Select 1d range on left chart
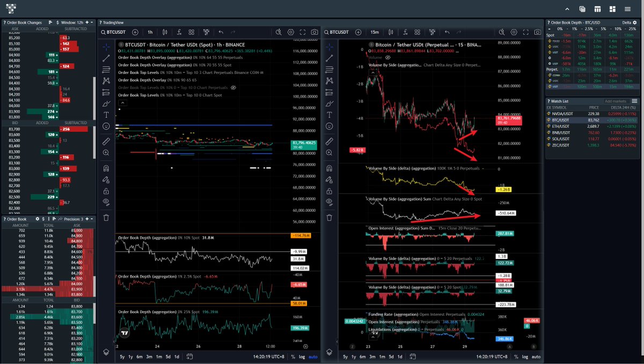 click(x=177, y=356)
